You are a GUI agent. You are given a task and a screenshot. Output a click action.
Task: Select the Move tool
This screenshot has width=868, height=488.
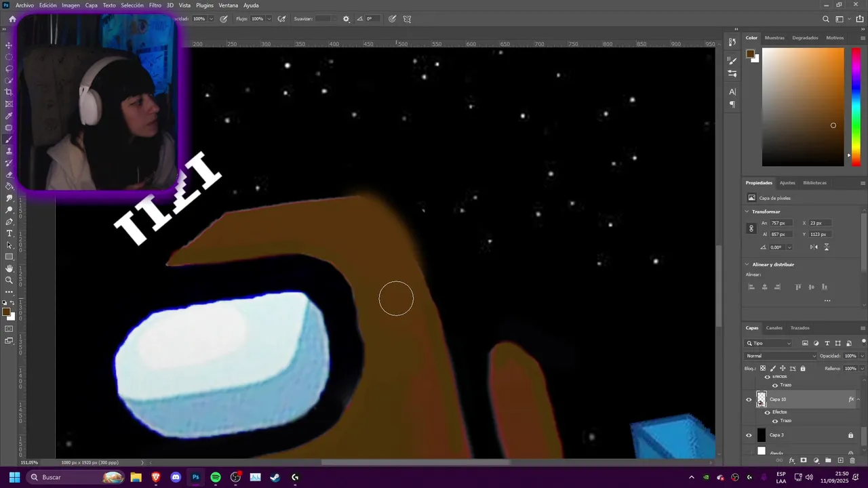[9, 45]
